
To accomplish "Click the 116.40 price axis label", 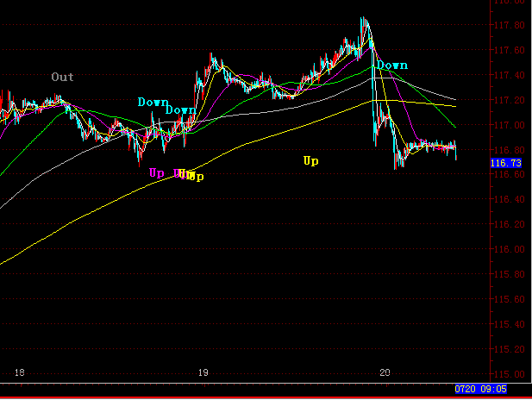I will pos(510,199).
